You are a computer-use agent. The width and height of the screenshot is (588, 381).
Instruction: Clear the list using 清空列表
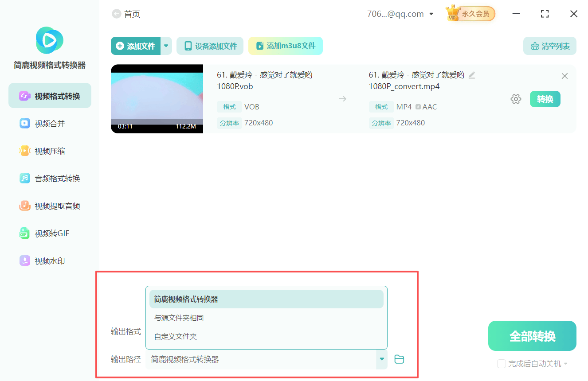[x=549, y=46]
